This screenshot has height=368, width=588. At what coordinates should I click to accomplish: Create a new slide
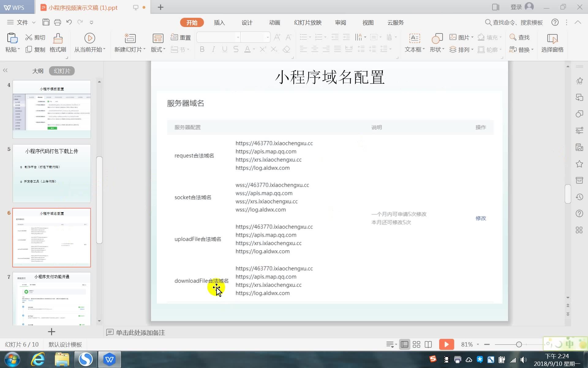[x=129, y=43]
